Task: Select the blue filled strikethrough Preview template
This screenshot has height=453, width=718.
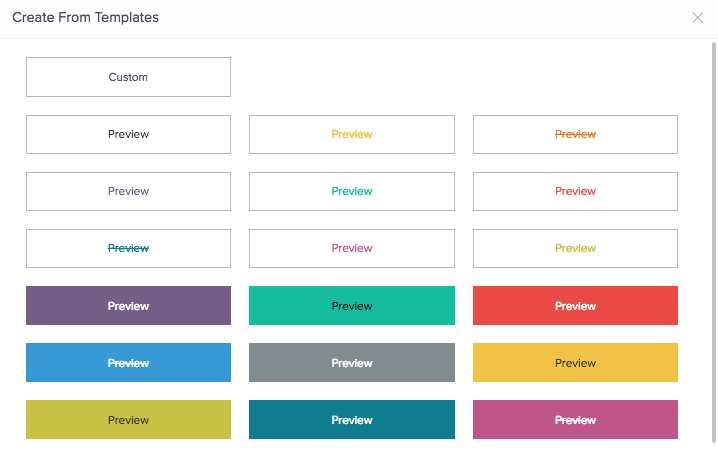Action: [128, 363]
